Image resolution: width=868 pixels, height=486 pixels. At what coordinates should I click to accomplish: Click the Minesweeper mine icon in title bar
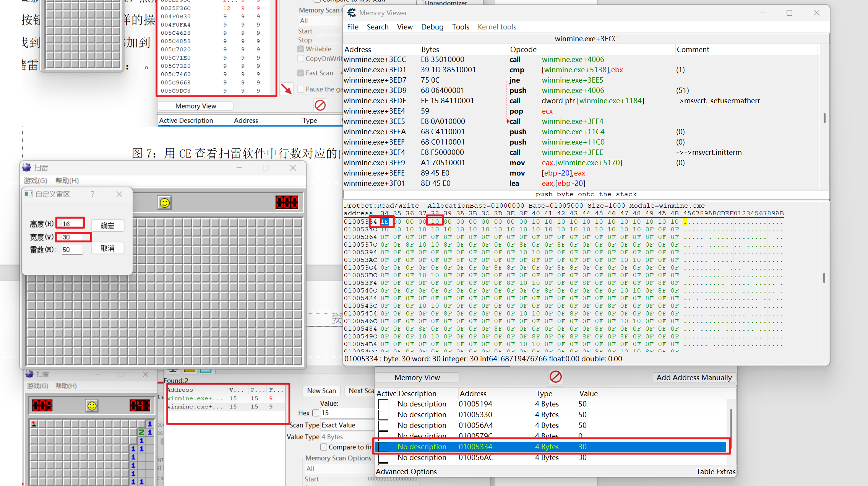(26, 167)
